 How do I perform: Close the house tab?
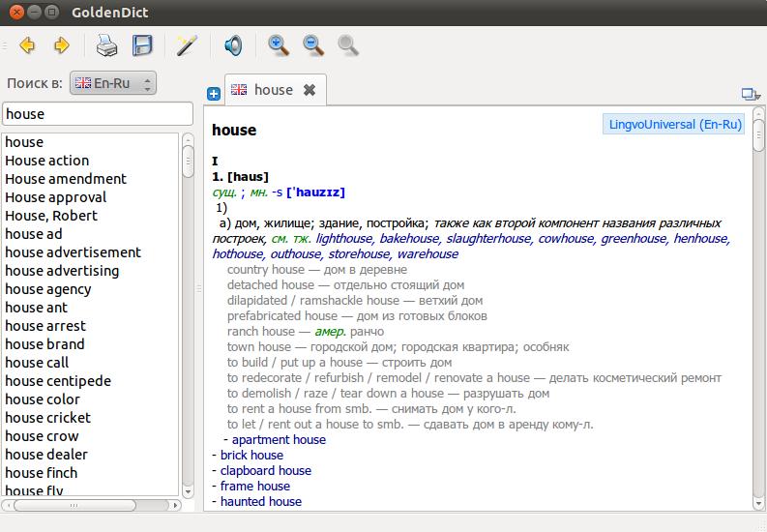pos(310,90)
